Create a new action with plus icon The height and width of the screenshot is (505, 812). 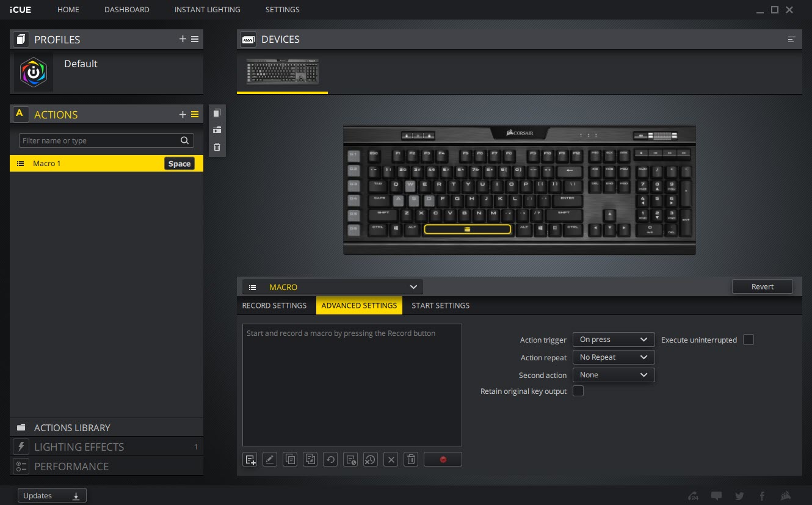[183, 114]
